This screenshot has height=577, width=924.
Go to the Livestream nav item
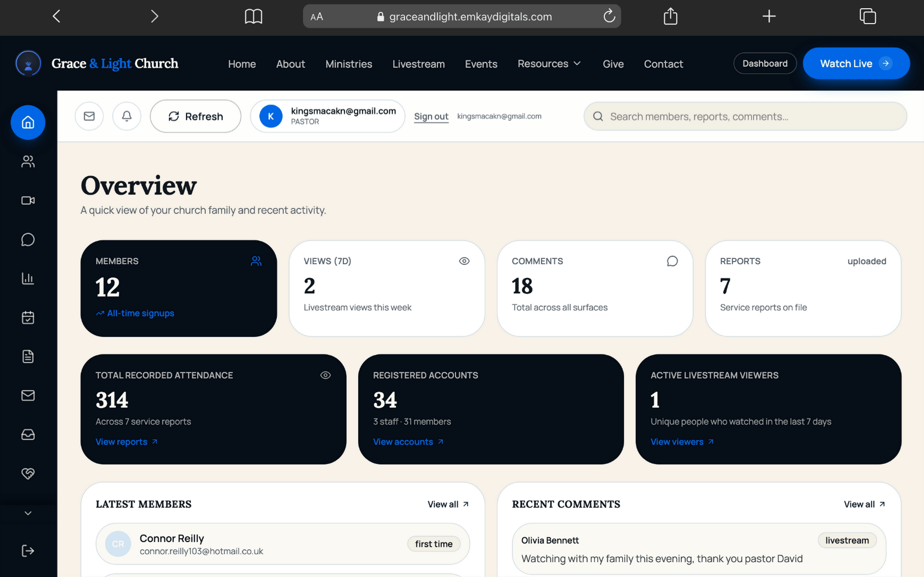[419, 64]
